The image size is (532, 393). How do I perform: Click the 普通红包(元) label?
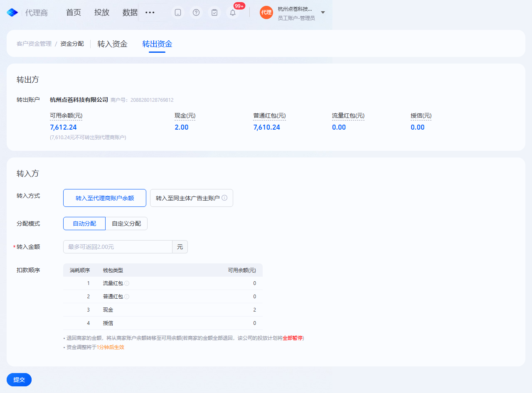pyautogui.click(x=269, y=116)
